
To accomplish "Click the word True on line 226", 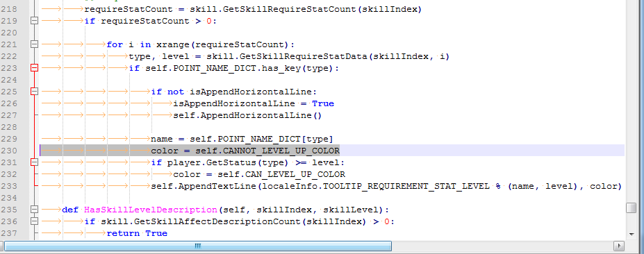I will click(323, 103).
